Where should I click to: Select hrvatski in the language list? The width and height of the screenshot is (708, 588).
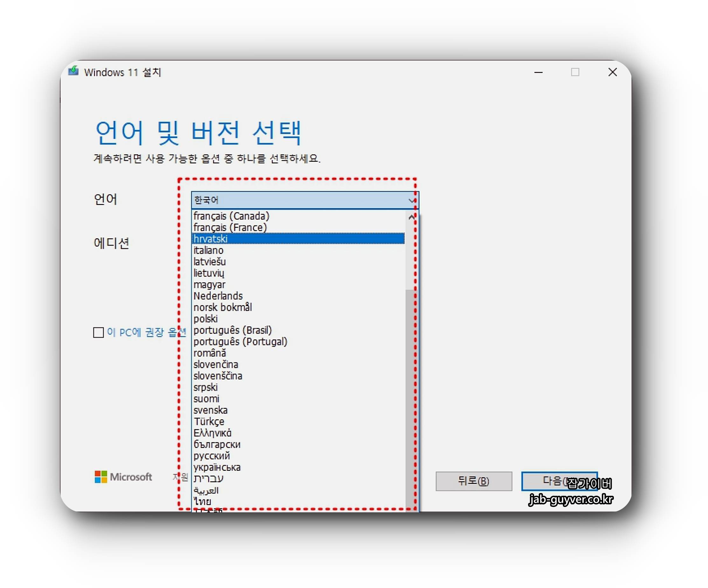coord(210,239)
